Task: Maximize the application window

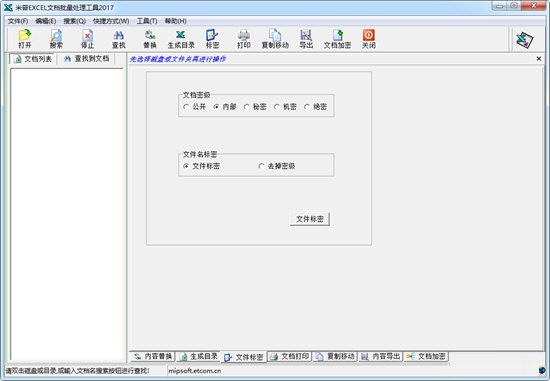Action: pos(514,6)
